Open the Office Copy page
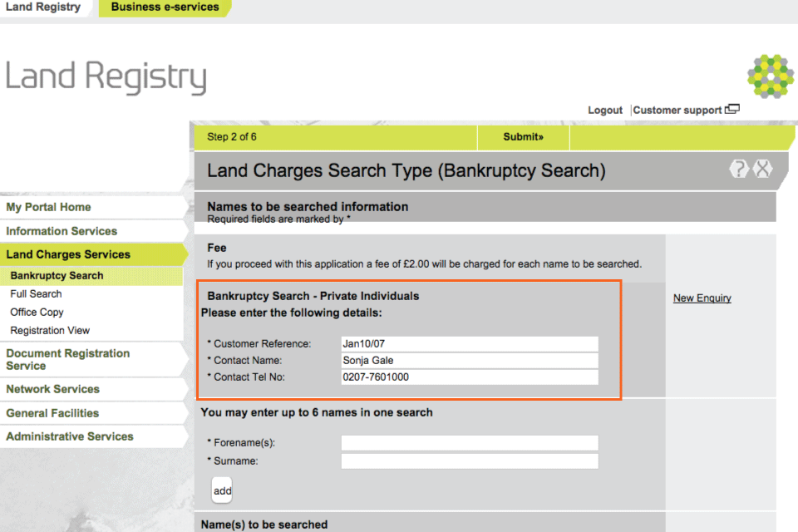The height and width of the screenshot is (532, 798). pyautogui.click(x=37, y=312)
